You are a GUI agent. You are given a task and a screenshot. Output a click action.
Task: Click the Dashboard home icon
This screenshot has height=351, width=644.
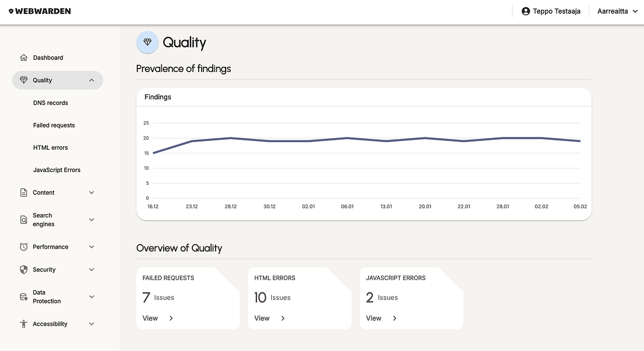[x=24, y=57]
